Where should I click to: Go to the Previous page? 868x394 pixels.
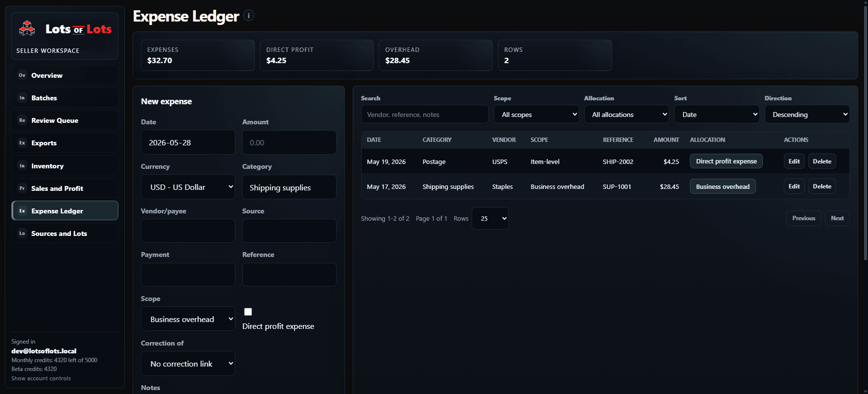click(x=804, y=218)
